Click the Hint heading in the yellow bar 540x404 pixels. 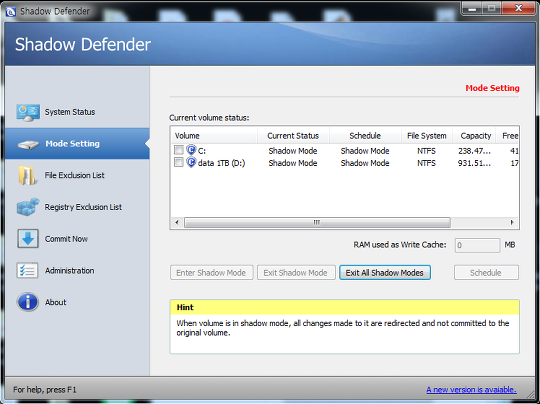click(x=185, y=307)
